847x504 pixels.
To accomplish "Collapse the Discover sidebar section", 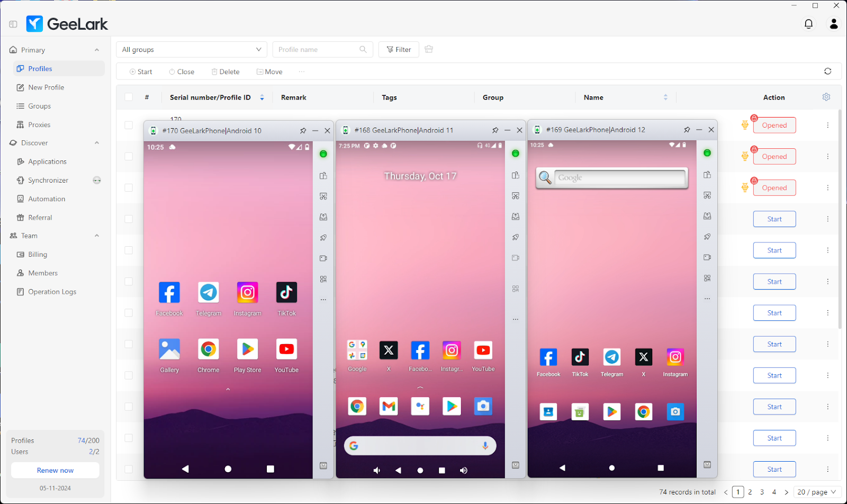I will [x=97, y=143].
